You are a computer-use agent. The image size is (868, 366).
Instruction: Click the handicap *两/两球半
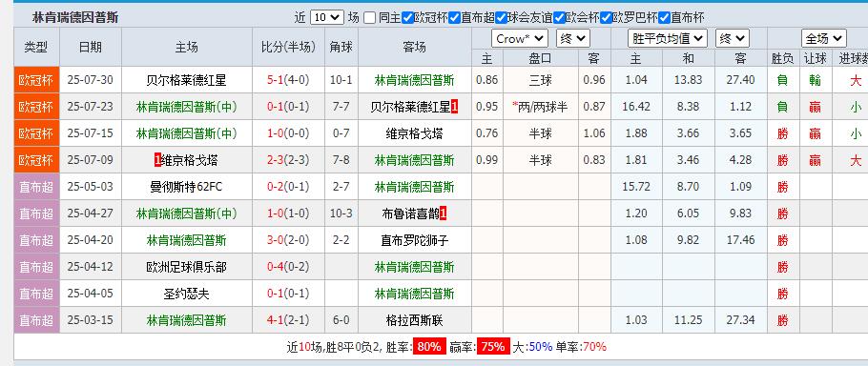(x=540, y=107)
